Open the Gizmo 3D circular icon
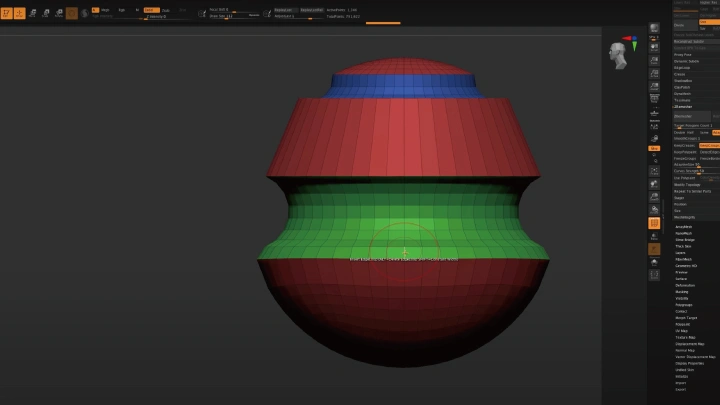Image resolution: width=720 pixels, height=405 pixels. [72, 13]
